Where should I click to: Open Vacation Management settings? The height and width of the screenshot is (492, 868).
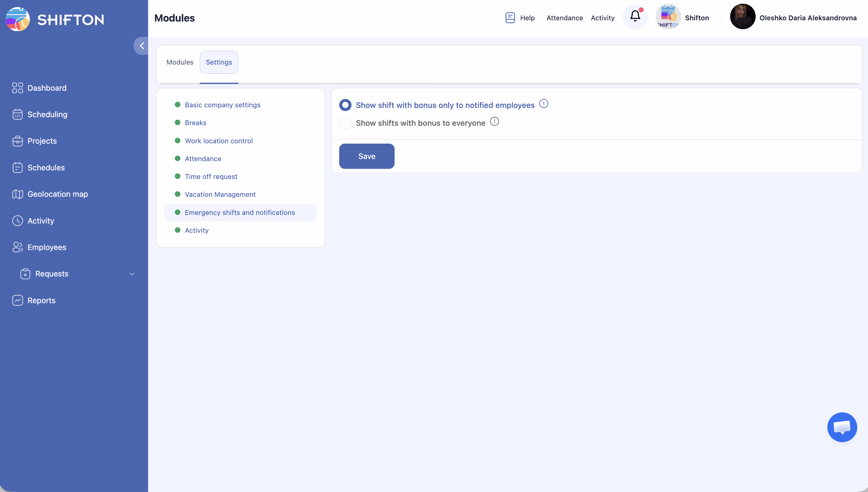pos(220,194)
